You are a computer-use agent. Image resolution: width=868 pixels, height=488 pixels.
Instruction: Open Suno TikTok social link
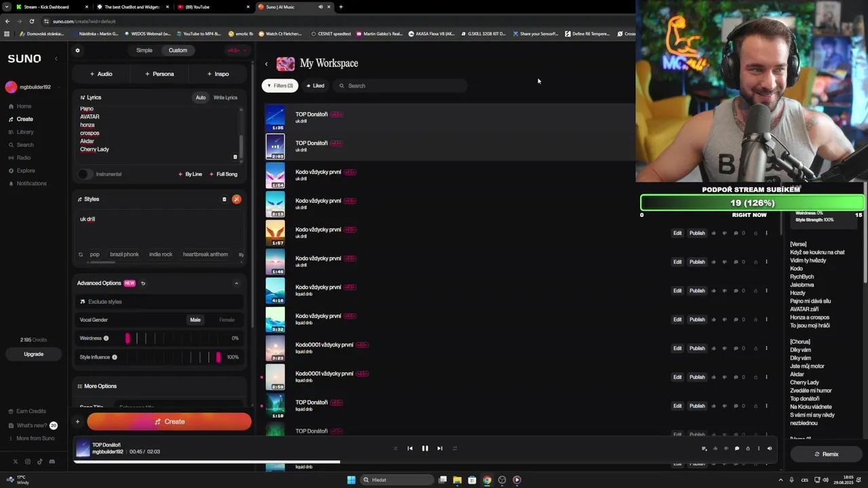[40, 462]
